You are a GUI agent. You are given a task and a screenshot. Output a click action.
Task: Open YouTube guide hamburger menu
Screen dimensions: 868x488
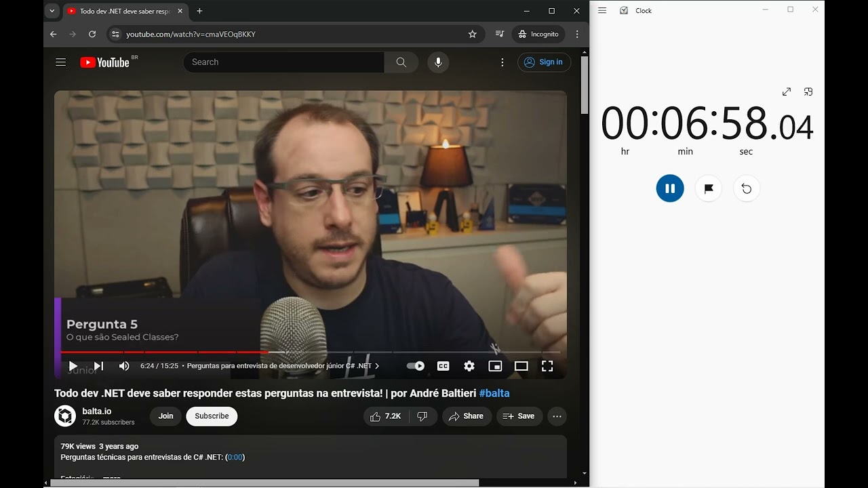point(61,62)
